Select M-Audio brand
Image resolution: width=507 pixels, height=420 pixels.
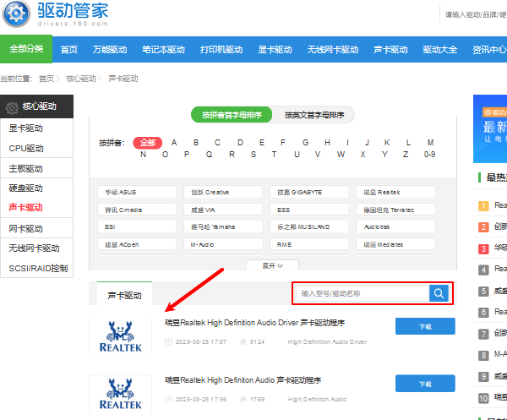[x=223, y=244]
